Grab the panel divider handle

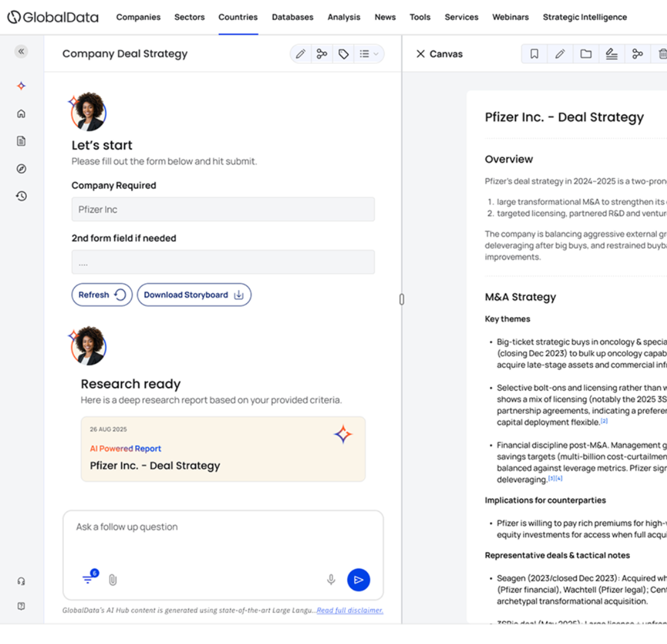pyautogui.click(x=402, y=299)
